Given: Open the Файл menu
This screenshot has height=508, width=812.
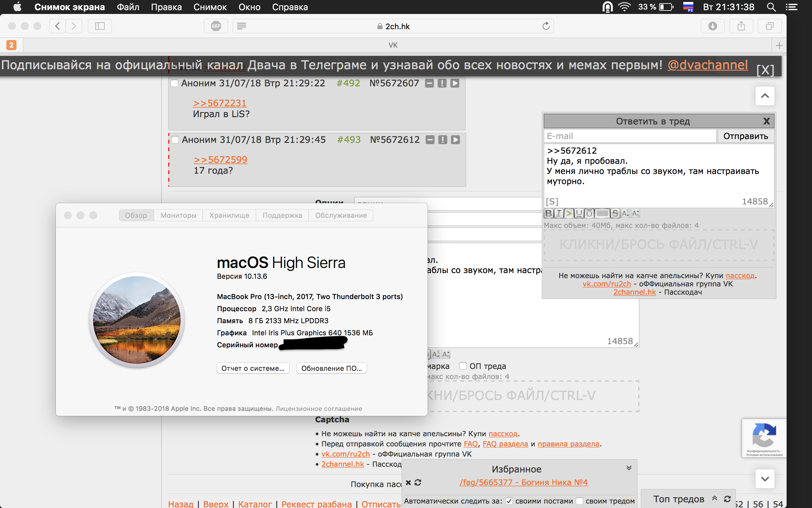Looking at the screenshot, I should point(128,7).
